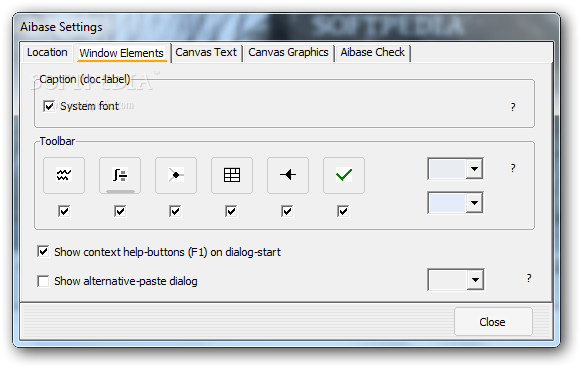581x368 pixels.
Task: Toggle checkbox under table grid icon
Action: click(231, 211)
